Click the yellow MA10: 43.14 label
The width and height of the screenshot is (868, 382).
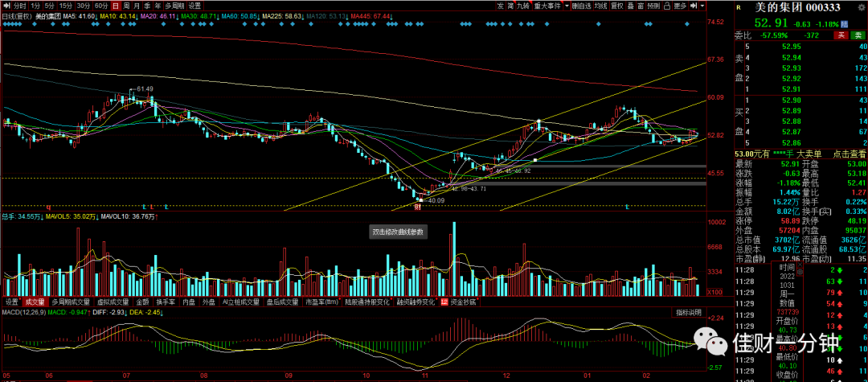coord(119,17)
